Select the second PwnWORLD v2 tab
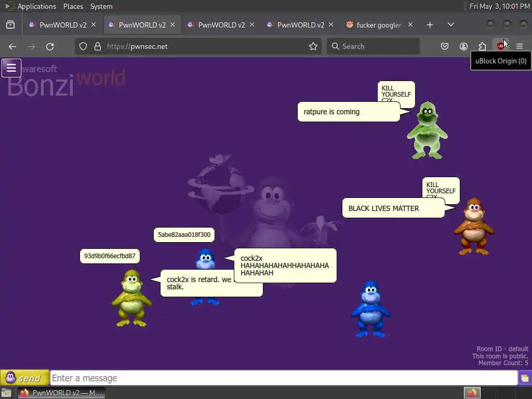 [142, 25]
